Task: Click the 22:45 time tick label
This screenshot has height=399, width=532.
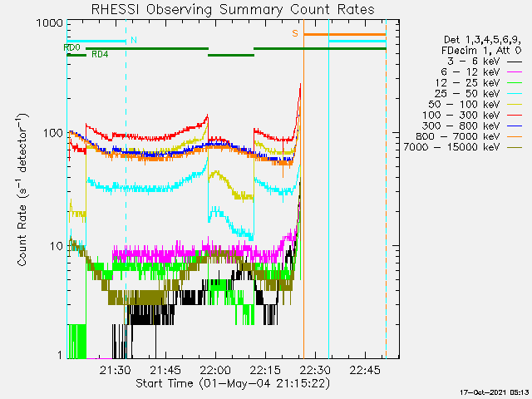Action: 365,370
